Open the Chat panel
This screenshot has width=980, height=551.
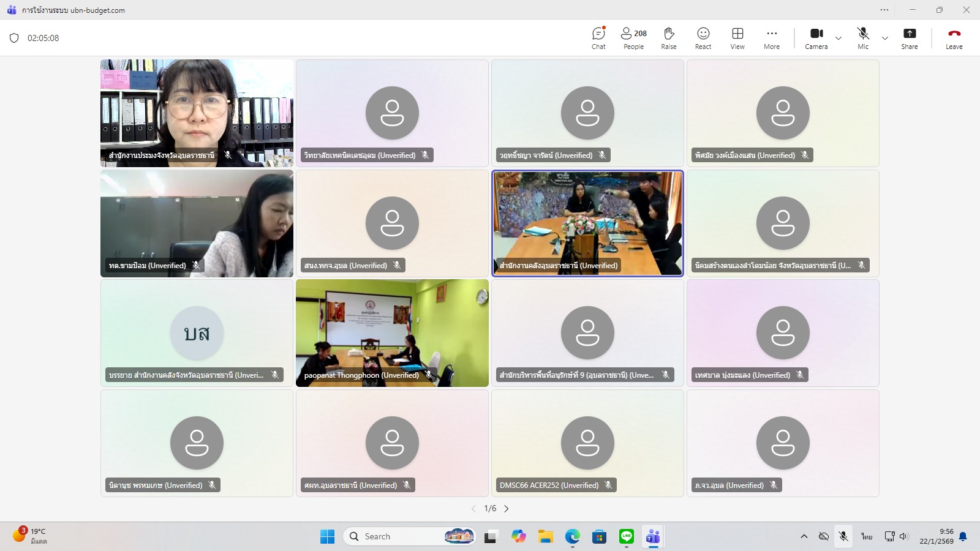click(x=598, y=38)
